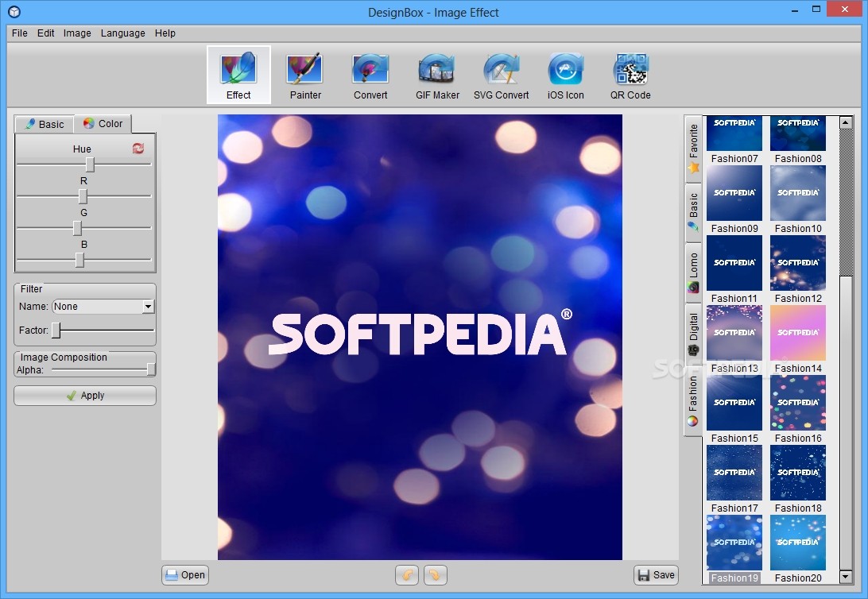
Task: Select the pink Fashion14 effect thumbnail
Action: 798,333
